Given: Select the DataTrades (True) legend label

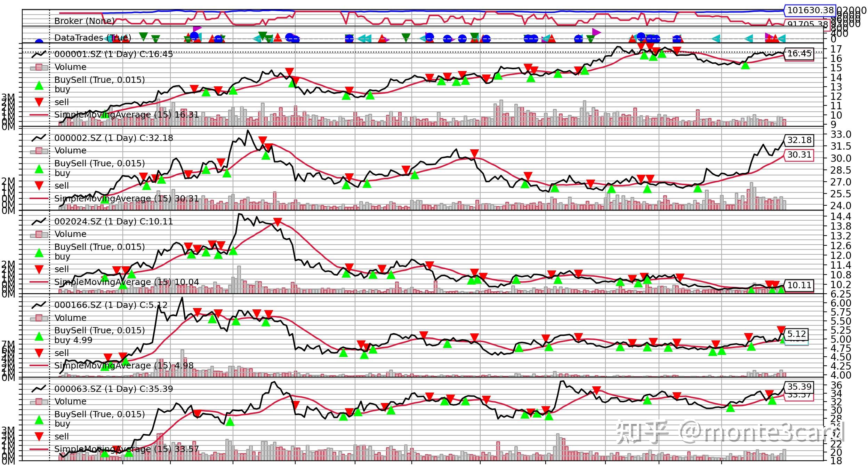Looking at the screenshot, I should pos(93,38).
